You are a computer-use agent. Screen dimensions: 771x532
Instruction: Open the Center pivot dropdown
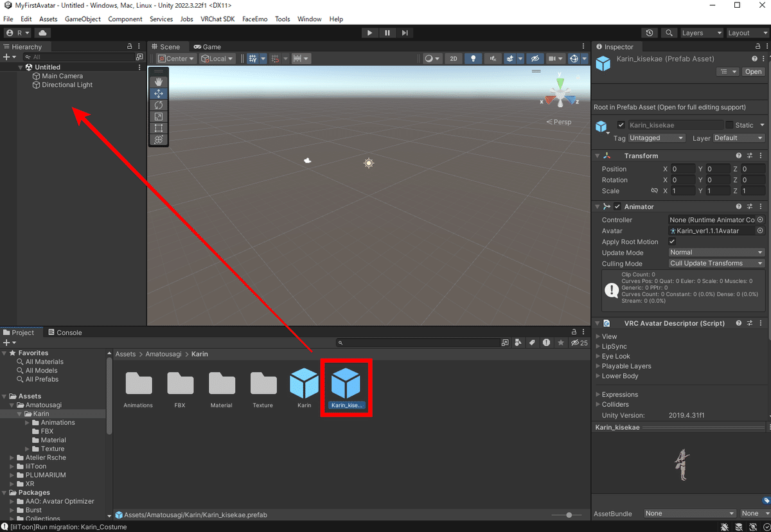177,58
